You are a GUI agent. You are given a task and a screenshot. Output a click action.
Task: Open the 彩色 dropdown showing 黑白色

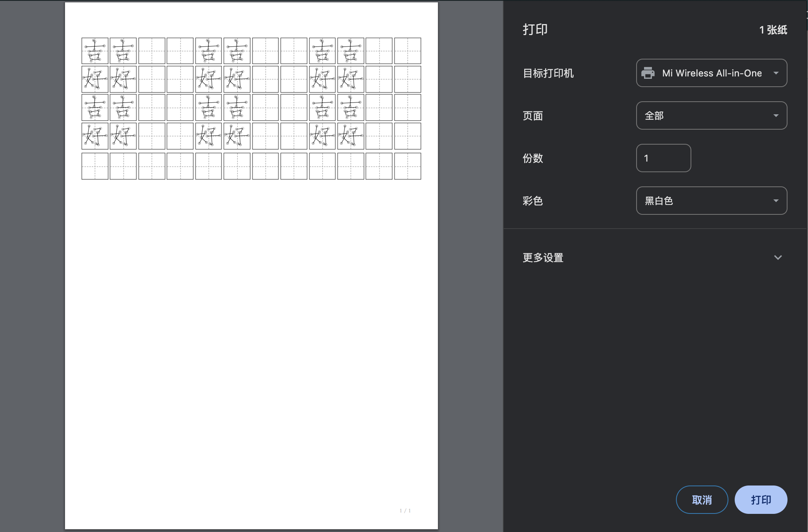(x=711, y=201)
